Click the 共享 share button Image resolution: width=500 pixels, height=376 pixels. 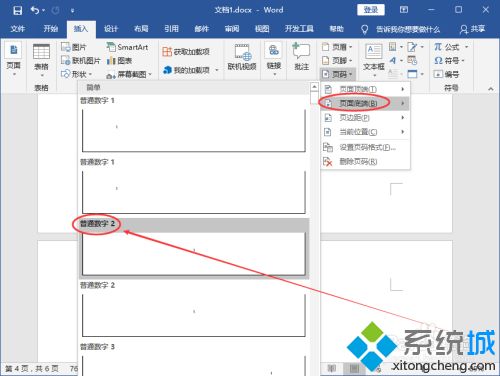coord(472,29)
